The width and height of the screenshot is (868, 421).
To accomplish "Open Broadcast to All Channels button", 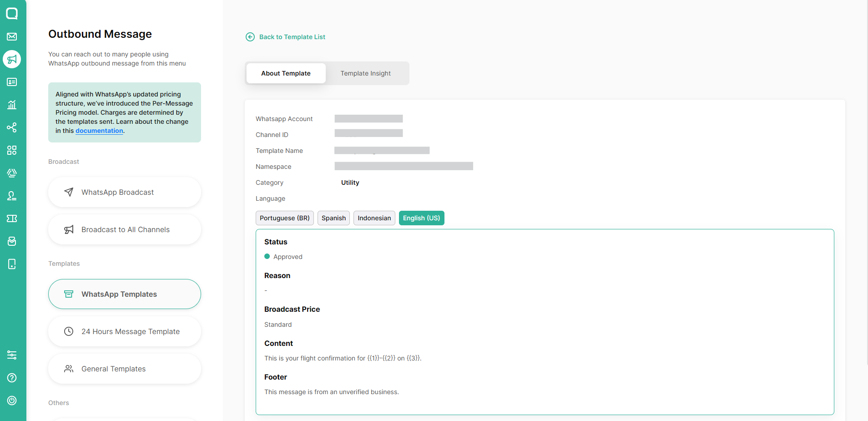I will pyautogui.click(x=125, y=229).
